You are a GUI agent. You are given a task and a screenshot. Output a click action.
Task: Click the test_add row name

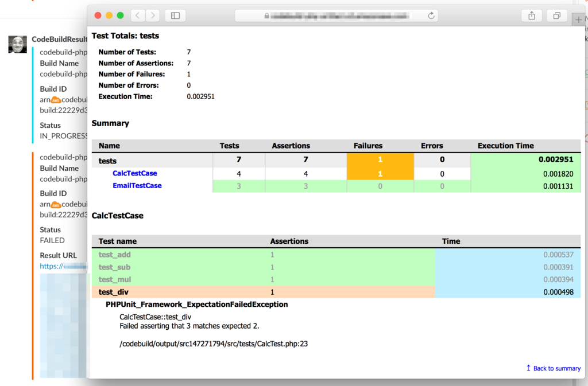click(x=114, y=255)
